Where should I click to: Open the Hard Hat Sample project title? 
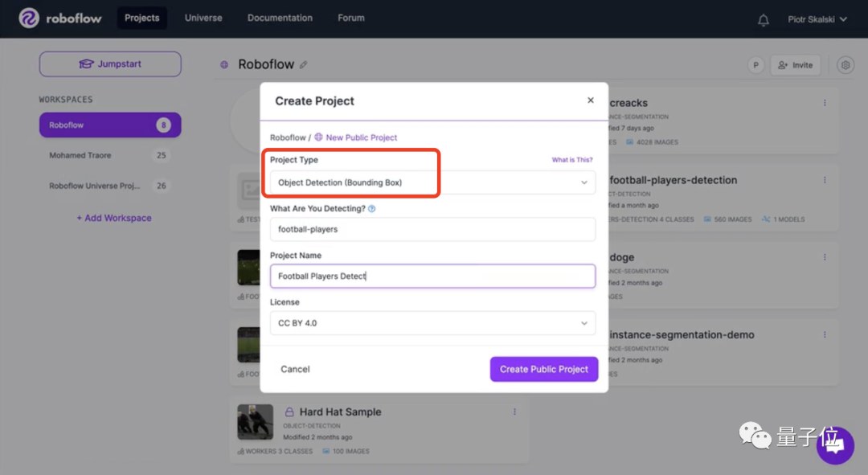pyautogui.click(x=341, y=412)
